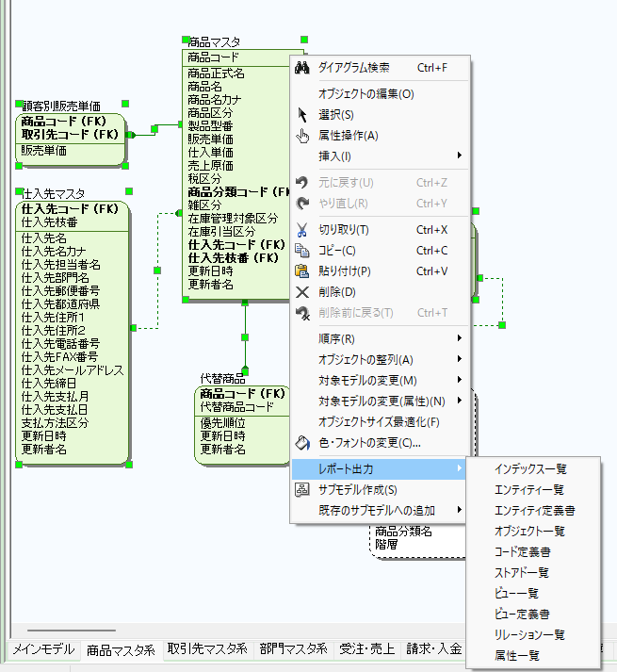Click 商品分類名 attribute
This screenshot has width=617, height=672.
pos(403,532)
